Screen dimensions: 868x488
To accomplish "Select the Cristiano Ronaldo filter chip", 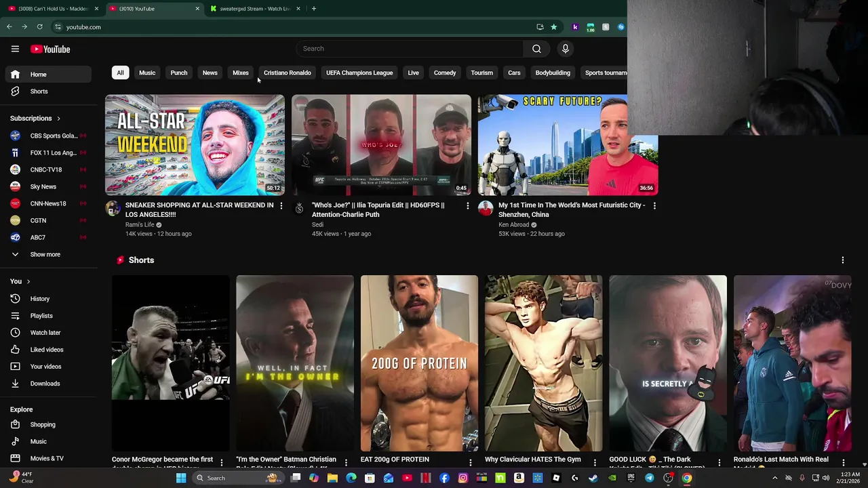I will click(288, 73).
